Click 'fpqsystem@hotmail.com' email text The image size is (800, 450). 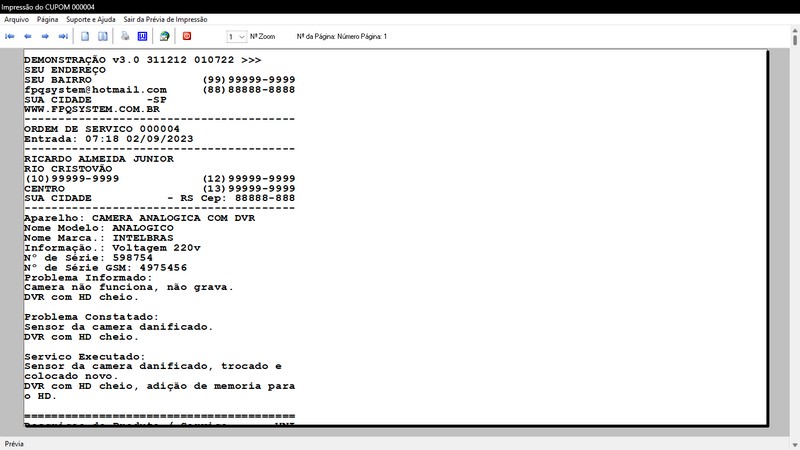[x=95, y=90]
